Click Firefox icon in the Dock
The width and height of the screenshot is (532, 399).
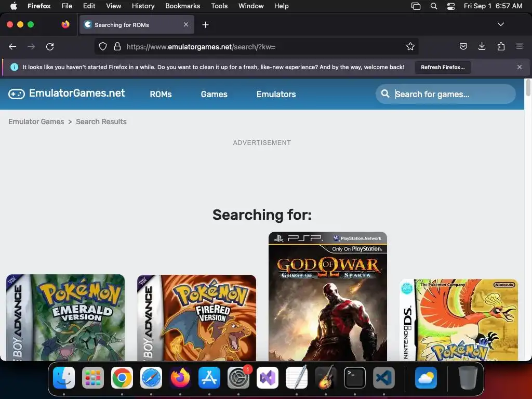coord(180,378)
